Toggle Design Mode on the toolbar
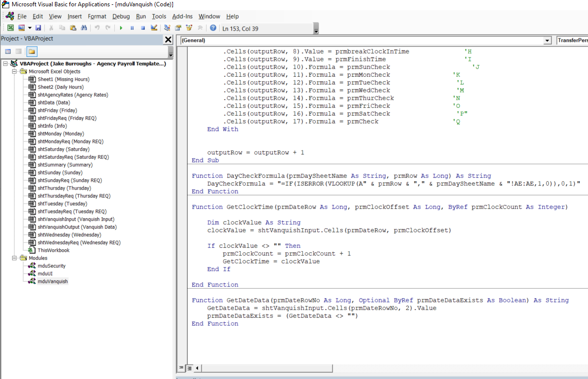Screen dimensions: 588x379 pyautogui.click(x=153, y=28)
